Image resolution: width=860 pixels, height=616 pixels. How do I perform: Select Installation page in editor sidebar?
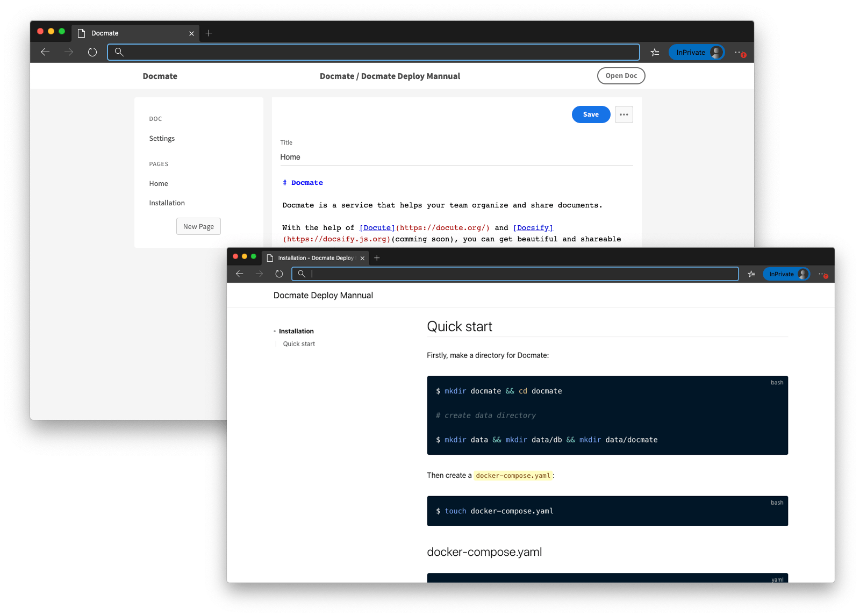click(167, 203)
